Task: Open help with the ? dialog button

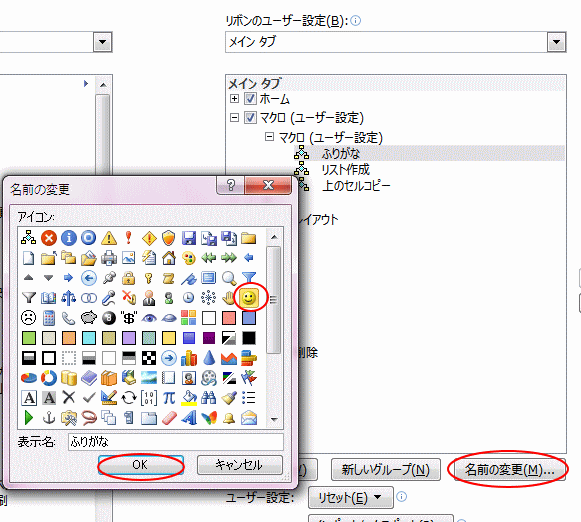Action: click(230, 185)
